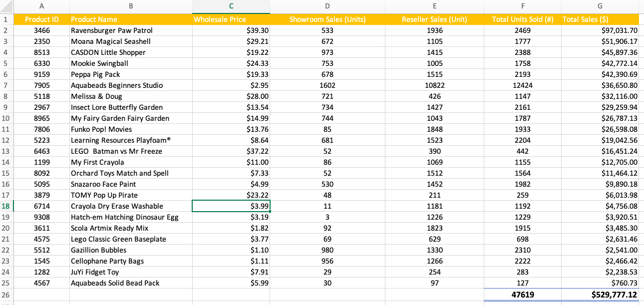
Task: Select column E header
Action: click(x=434, y=6)
